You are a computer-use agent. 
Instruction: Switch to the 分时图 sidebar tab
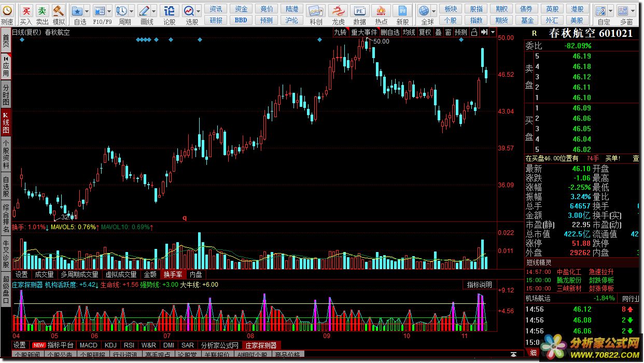[6, 94]
